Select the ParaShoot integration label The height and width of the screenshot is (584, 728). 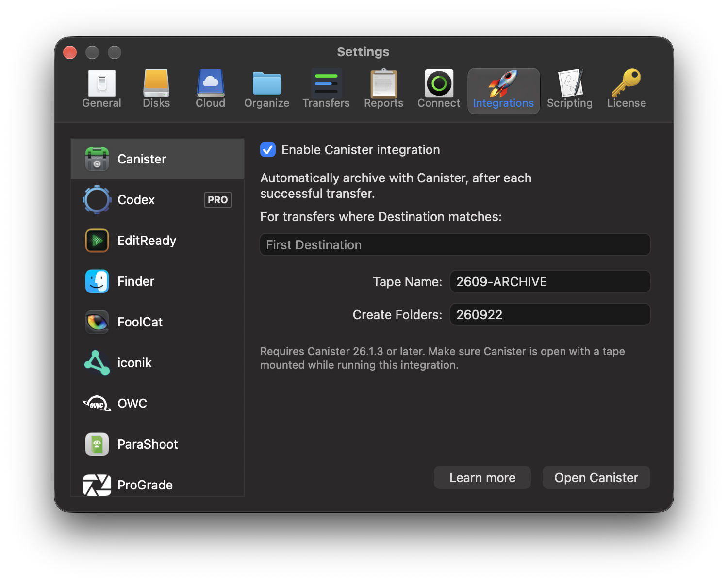[148, 444]
